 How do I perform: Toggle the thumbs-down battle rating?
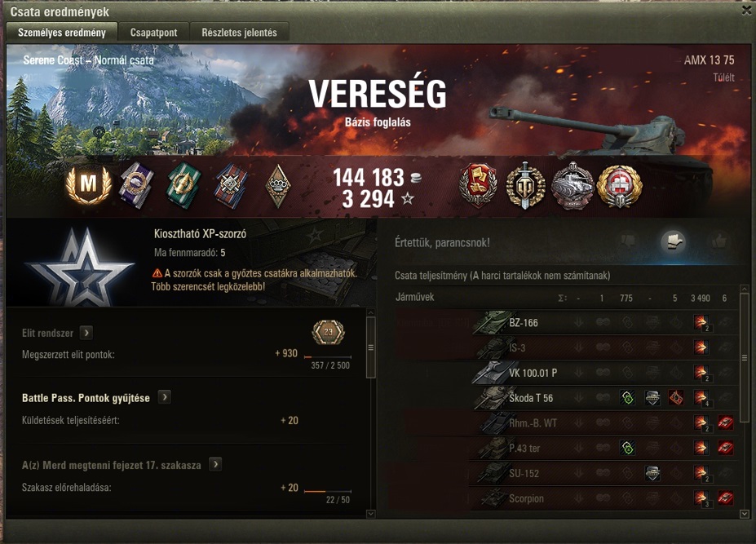[628, 241]
